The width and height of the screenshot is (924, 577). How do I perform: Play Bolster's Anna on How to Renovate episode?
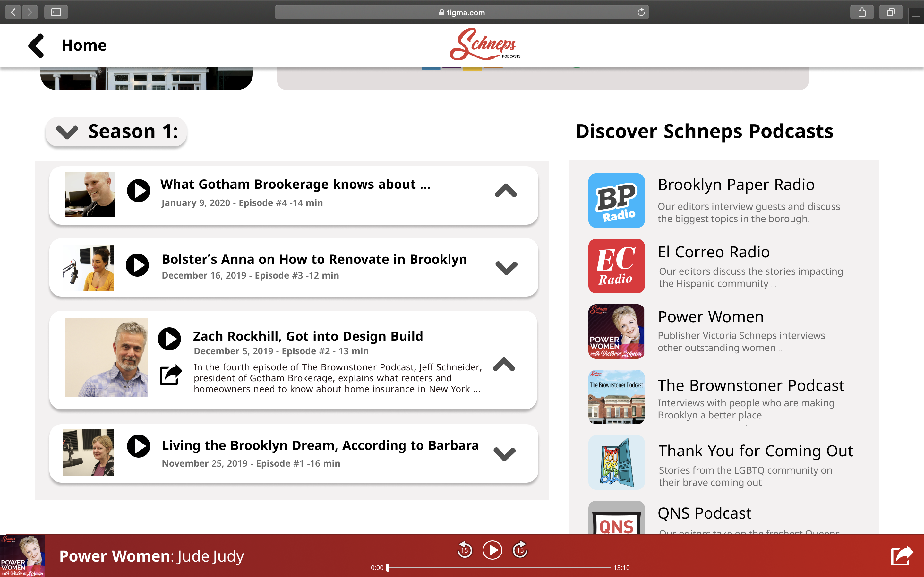tap(137, 265)
